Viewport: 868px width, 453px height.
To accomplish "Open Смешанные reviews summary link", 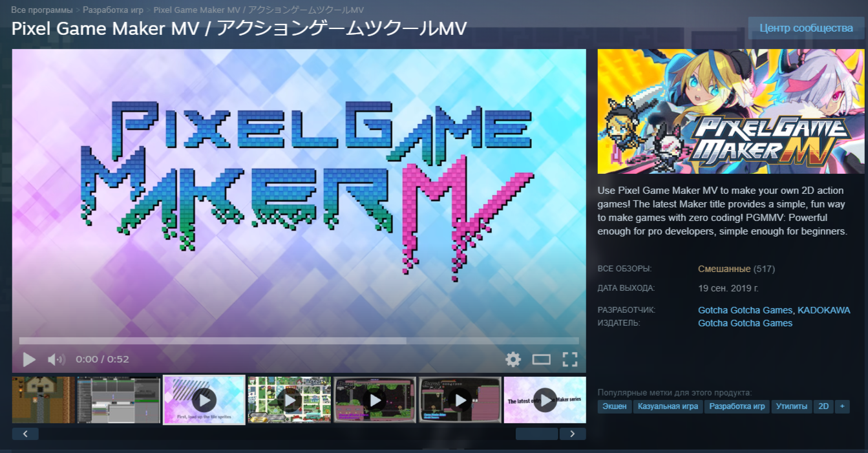I will (725, 269).
